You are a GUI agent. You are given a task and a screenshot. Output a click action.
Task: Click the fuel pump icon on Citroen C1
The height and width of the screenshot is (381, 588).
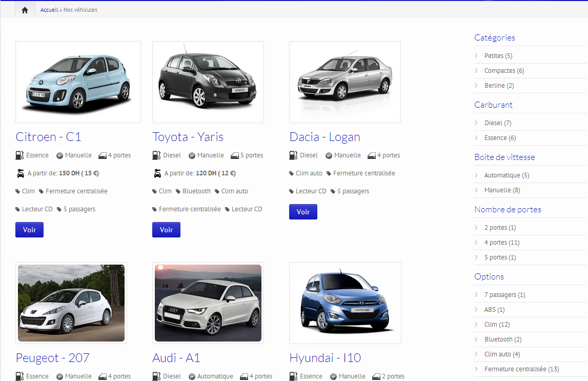[x=19, y=155]
